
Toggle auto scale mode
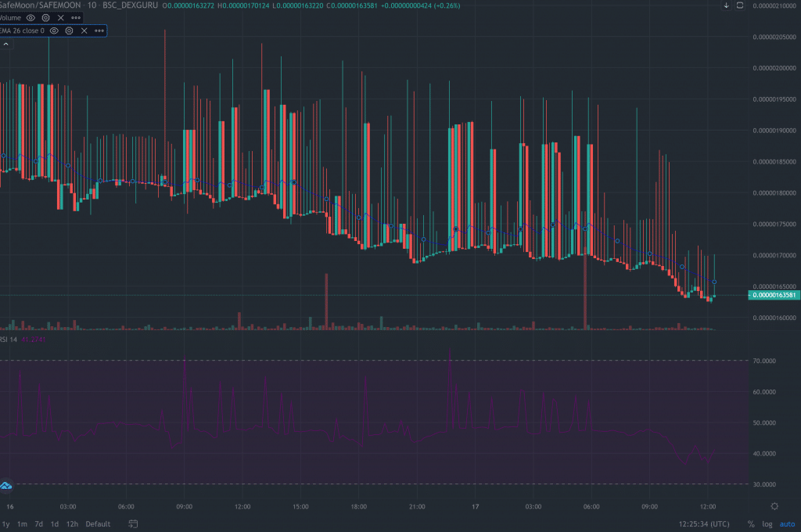[787, 524]
